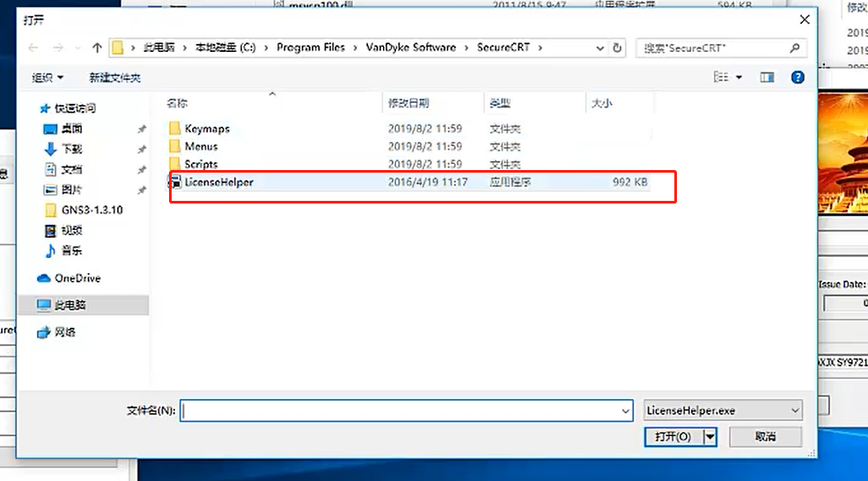Open view options dropdown arrow
The image size is (868, 481).
(739, 78)
